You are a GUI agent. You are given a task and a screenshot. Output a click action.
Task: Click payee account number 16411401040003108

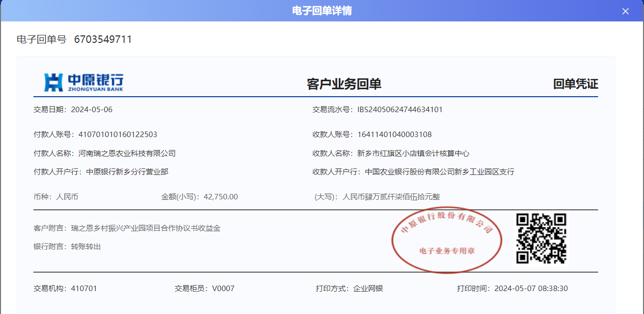point(394,135)
